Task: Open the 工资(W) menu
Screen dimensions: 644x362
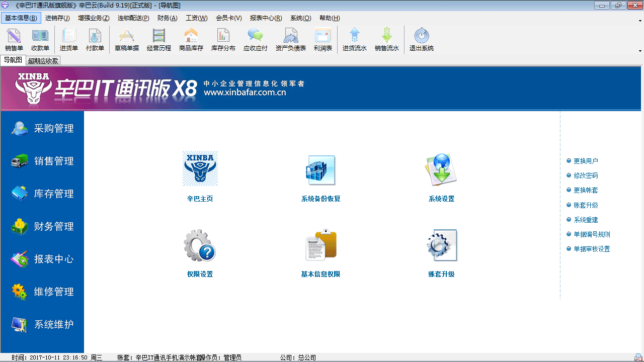Action: tap(197, 18)
